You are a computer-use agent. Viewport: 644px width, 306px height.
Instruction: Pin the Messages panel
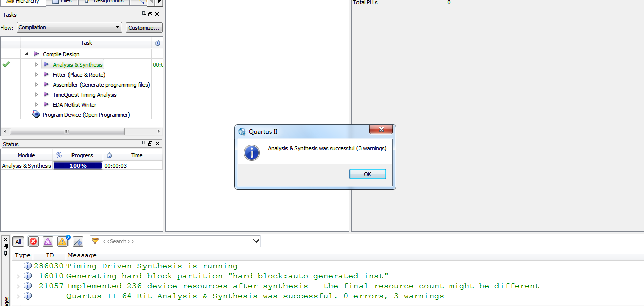pos(6,253)
